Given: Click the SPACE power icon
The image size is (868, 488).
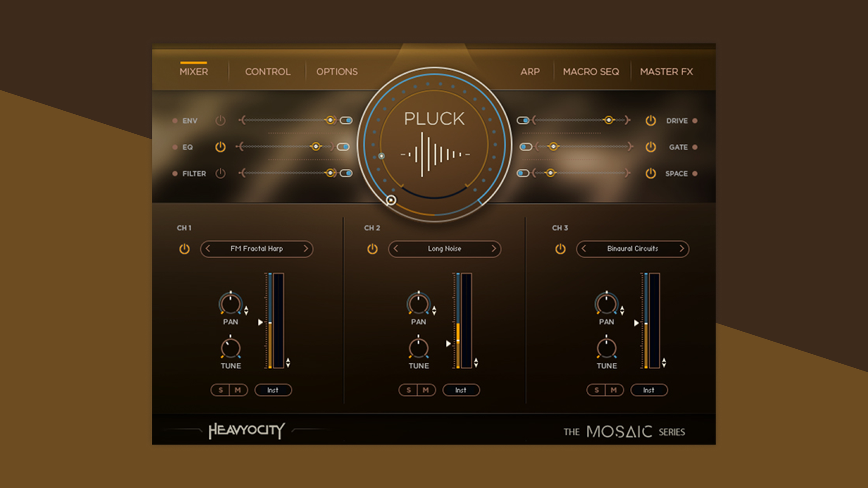Looking at the screenshot, I should [x=651, y=174].
